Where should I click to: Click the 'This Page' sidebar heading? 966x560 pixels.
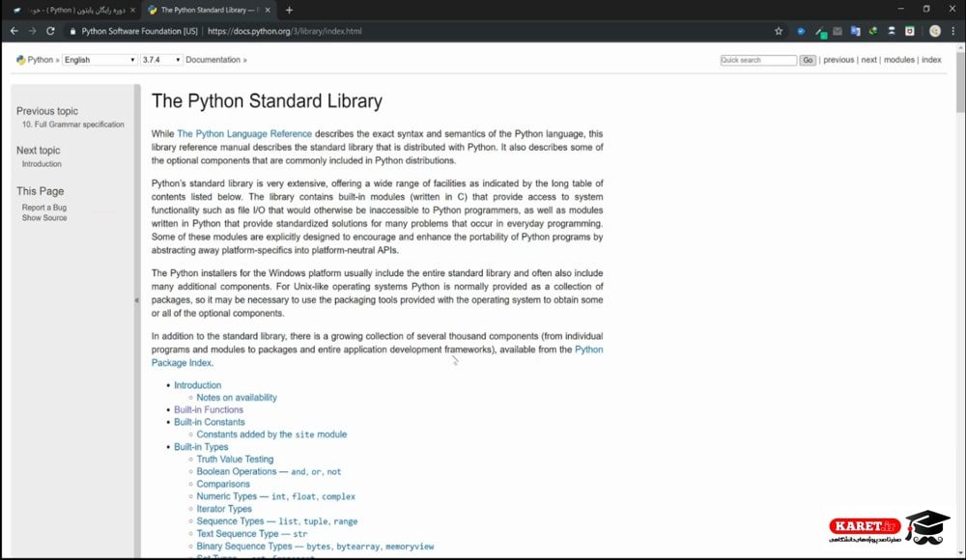(40, 191)
